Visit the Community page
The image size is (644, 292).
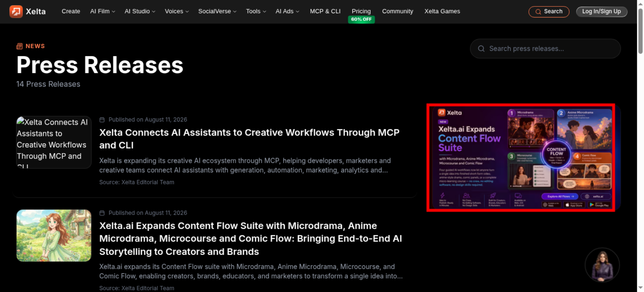[398, 11]
